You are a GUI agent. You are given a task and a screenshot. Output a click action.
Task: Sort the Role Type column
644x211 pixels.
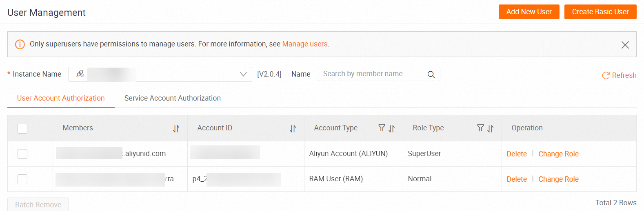tap(491, 129)
